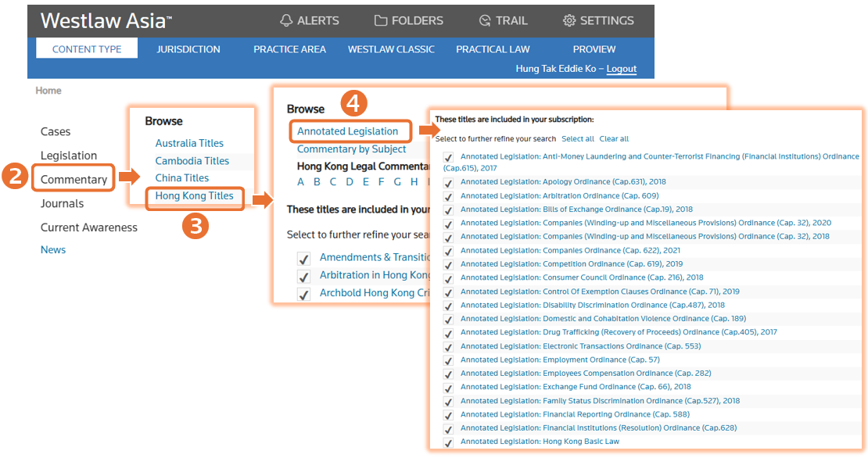Open the Folders icon in header
The image size is (868, 458).
point(381,21)
